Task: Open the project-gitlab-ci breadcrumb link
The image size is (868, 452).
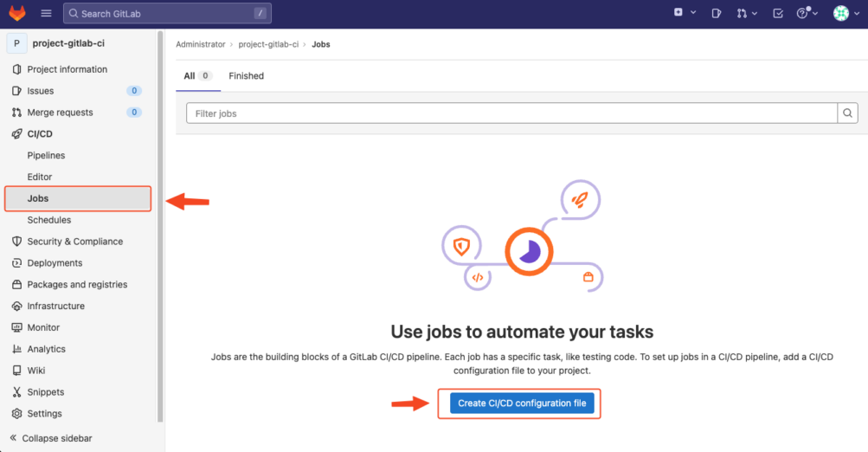Action: click(x=268, y=44)
